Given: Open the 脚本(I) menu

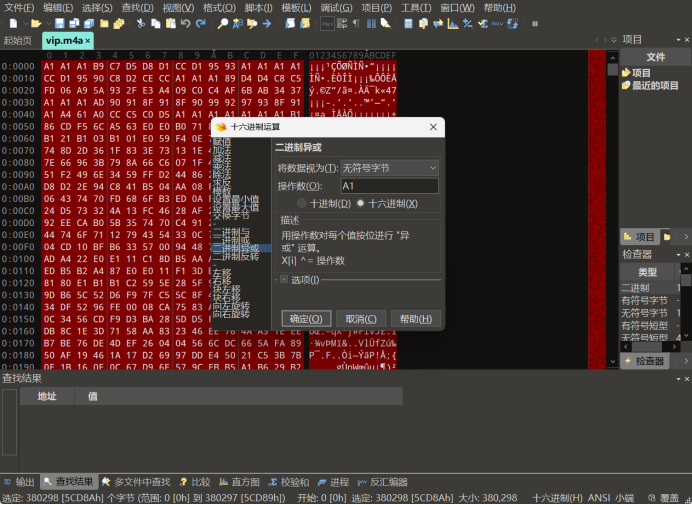Looking at the screenshot, I should pyautogui.click(x=258, y=8).
